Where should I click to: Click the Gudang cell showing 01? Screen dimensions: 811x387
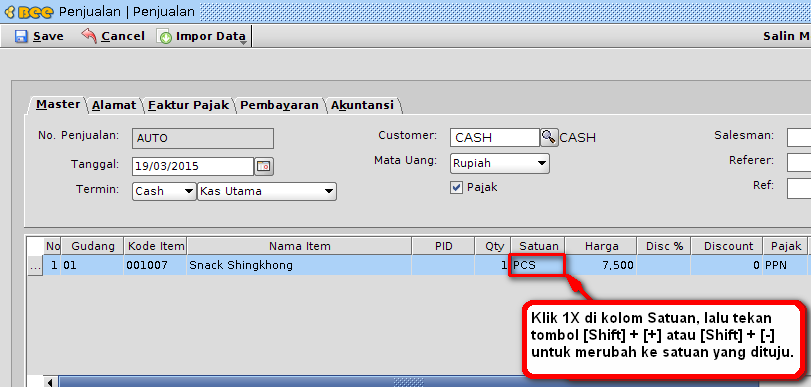92,265
